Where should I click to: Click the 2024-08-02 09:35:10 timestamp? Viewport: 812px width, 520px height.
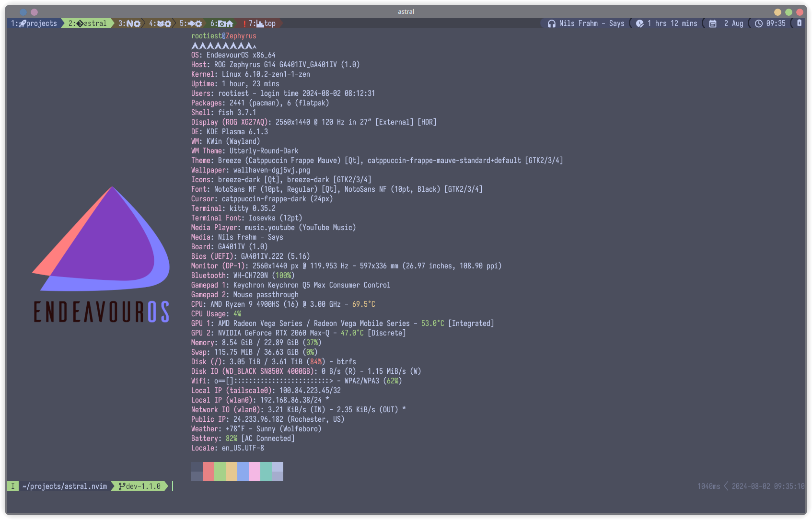coord(768,486)
